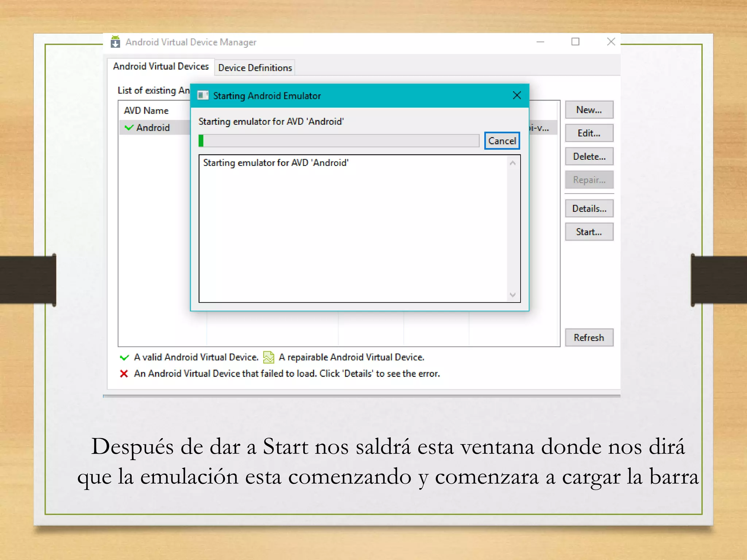This screenshot has height=560, width=747.
Task: Click the Repair... button
Action: point(589,180)
